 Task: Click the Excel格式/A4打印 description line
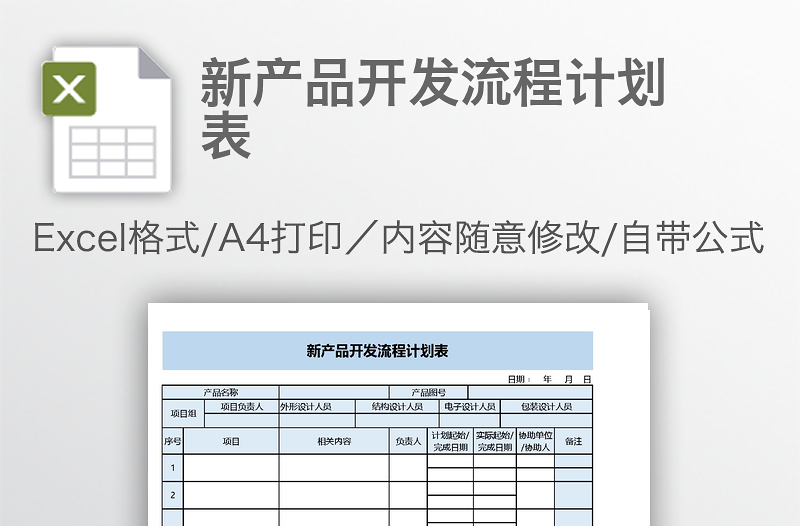(398, 238)
